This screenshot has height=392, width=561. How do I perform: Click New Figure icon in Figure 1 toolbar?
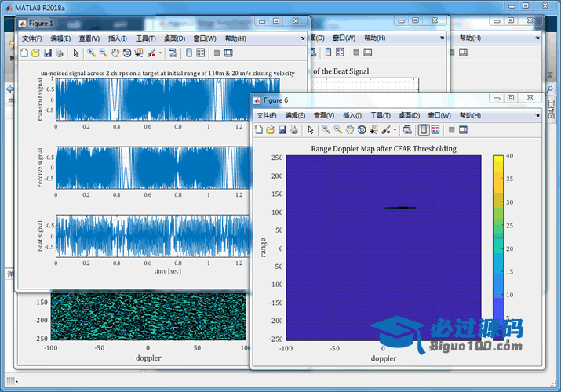[24, 53]
